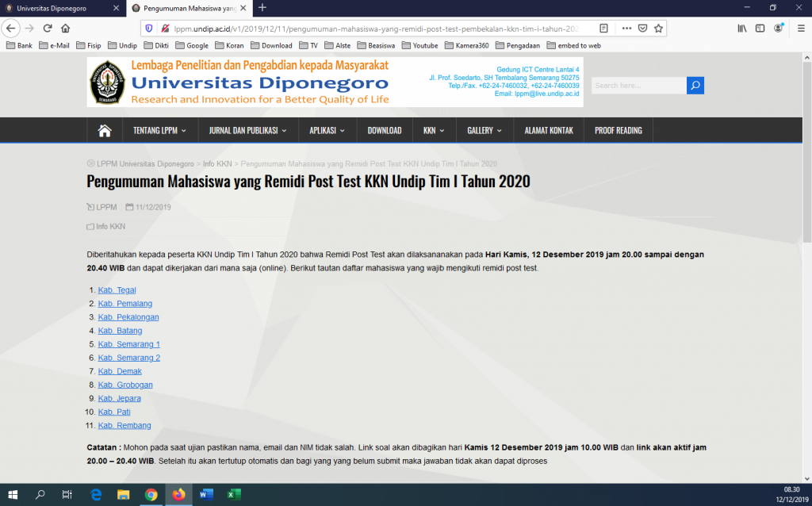Viewport: 812px width, 506px height.
Task: Expand the KKN navigation dropdown
Action: tap(434, 130)
